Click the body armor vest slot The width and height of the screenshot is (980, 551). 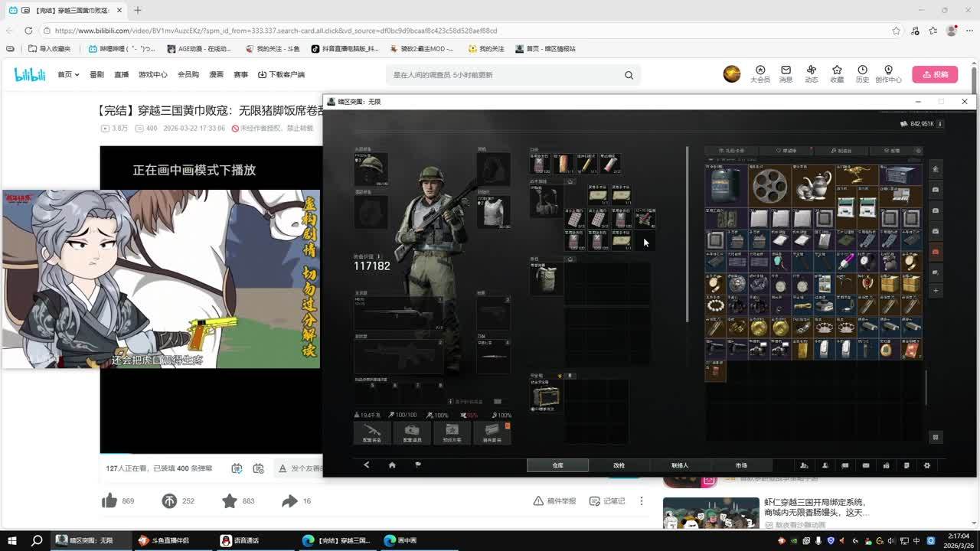coord(494,211)
